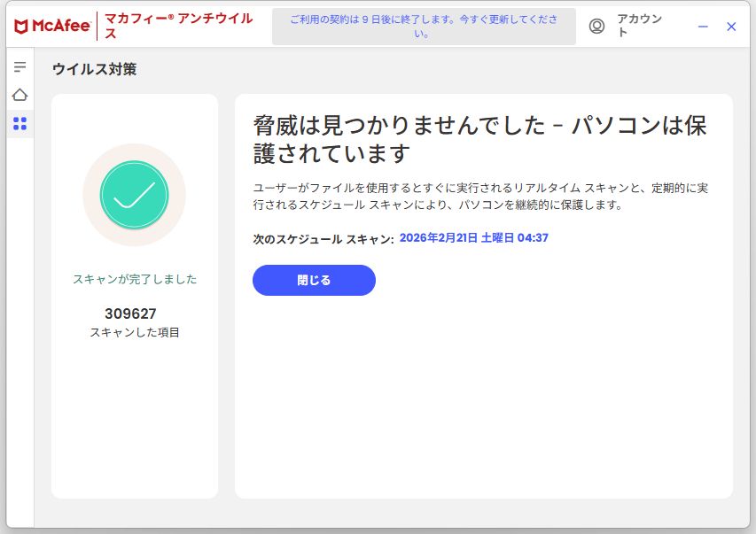756x534 pixels.
Task: Click the ウイルス対策 page heading
Action: (x=94, y=69)
